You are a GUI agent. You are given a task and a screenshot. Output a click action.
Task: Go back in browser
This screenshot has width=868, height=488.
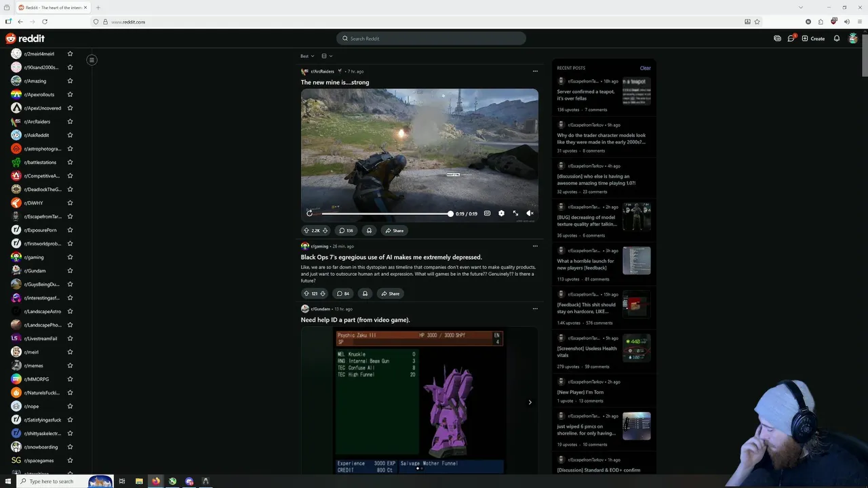[20, 22]
